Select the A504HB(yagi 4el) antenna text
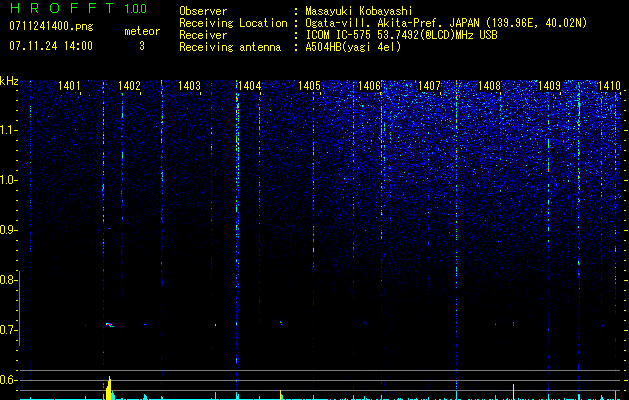This screenshot has width=629, height=400. tap(353, 47)
